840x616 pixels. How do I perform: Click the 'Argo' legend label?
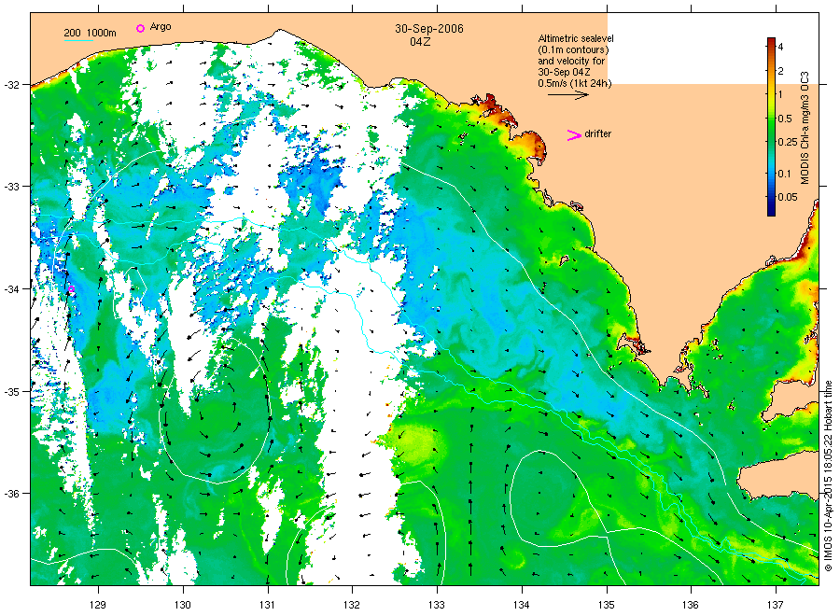click(161, 27)
